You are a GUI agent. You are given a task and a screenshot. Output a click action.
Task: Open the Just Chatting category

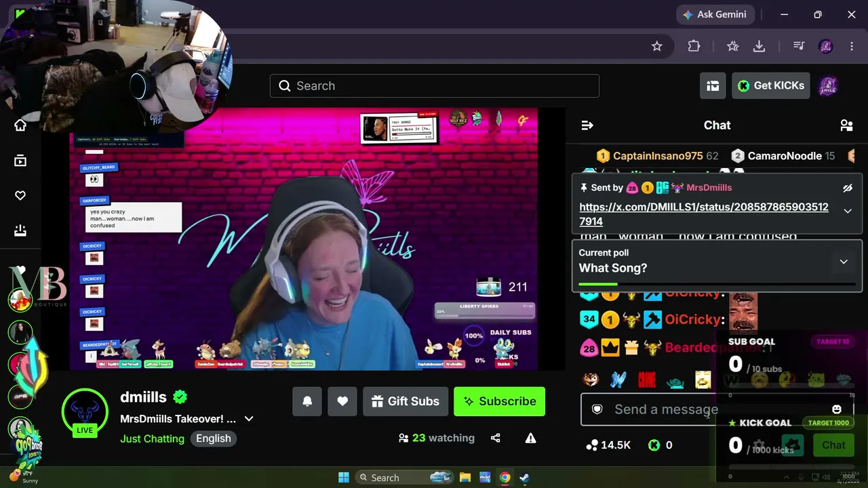[x=152, y=439]
